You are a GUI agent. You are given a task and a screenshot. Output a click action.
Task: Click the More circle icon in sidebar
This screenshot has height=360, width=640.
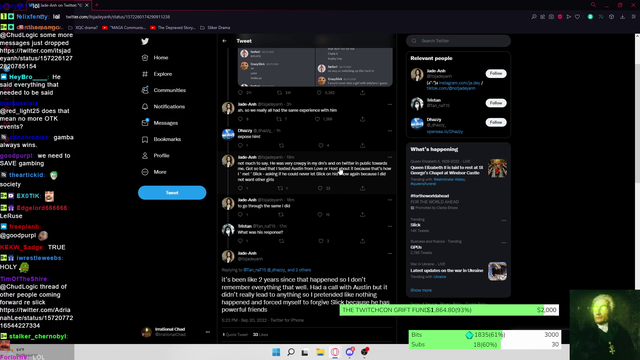(x=145, y=172)
